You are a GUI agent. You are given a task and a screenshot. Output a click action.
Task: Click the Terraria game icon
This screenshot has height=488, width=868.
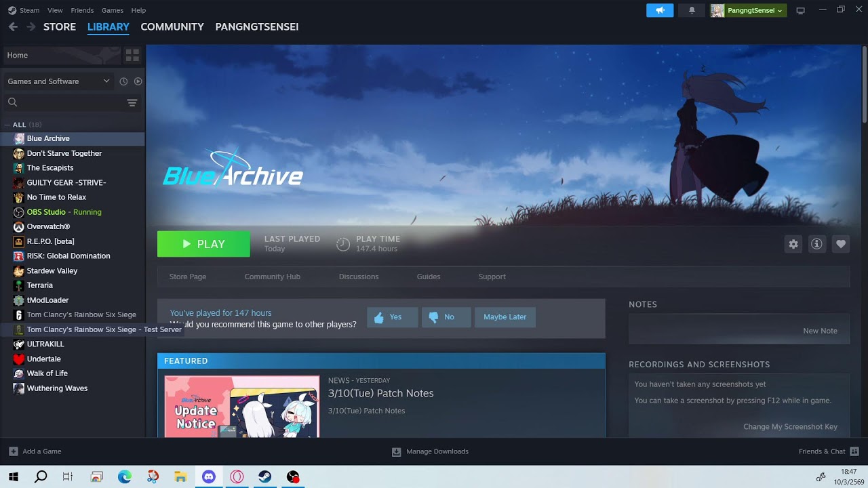(x=19, y=285)
